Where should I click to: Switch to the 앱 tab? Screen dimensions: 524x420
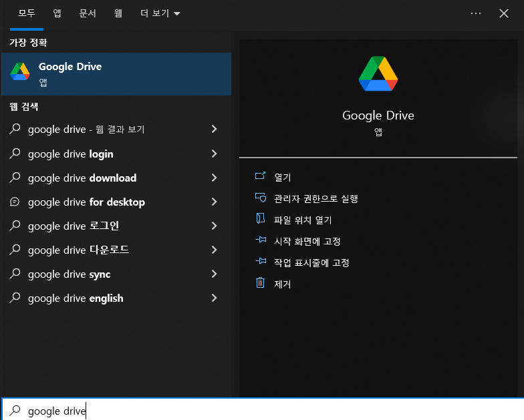57,13
